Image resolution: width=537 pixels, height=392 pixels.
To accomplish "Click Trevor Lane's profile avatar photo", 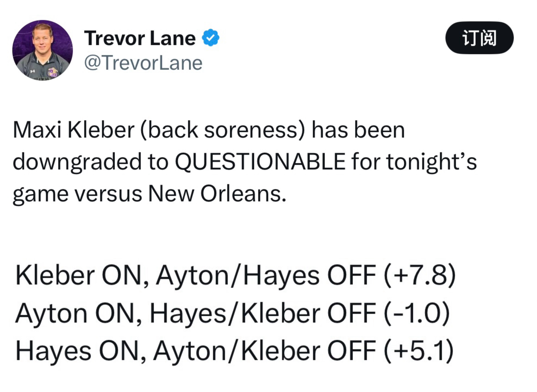I will pos(43,50).
